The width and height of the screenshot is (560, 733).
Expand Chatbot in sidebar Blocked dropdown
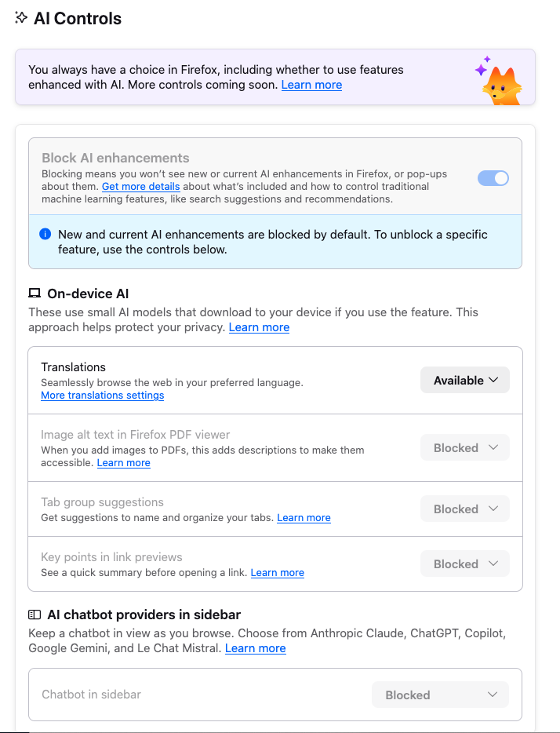coord(440,695)
